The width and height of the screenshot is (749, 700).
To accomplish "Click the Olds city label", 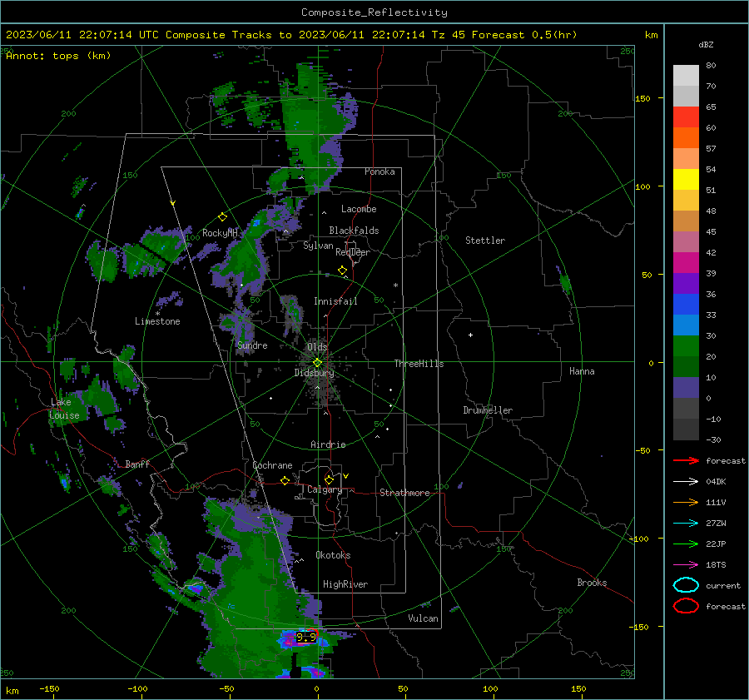I will pos(317,347).
